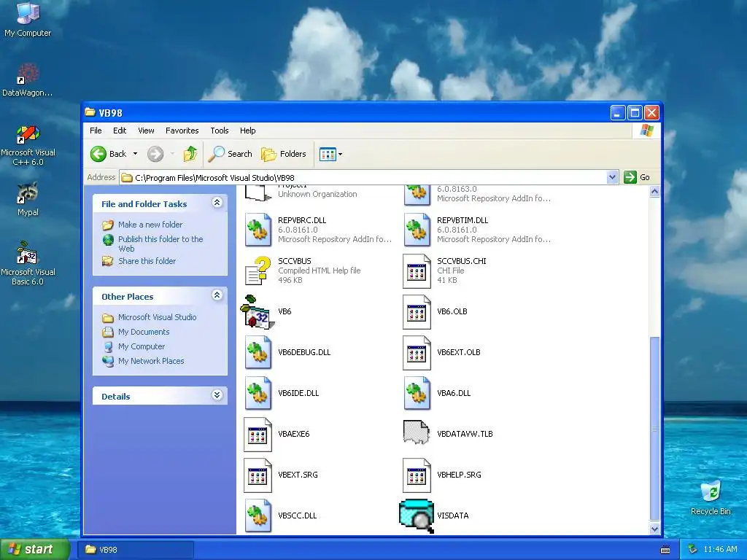Open the Help menu
This screenshot has height=560, width=747.
[248, 131]
